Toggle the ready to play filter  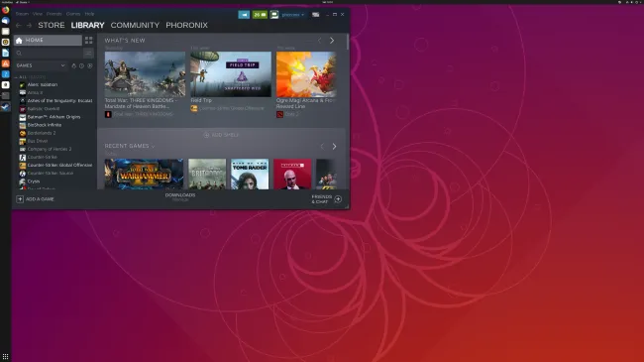pos(90,65)
